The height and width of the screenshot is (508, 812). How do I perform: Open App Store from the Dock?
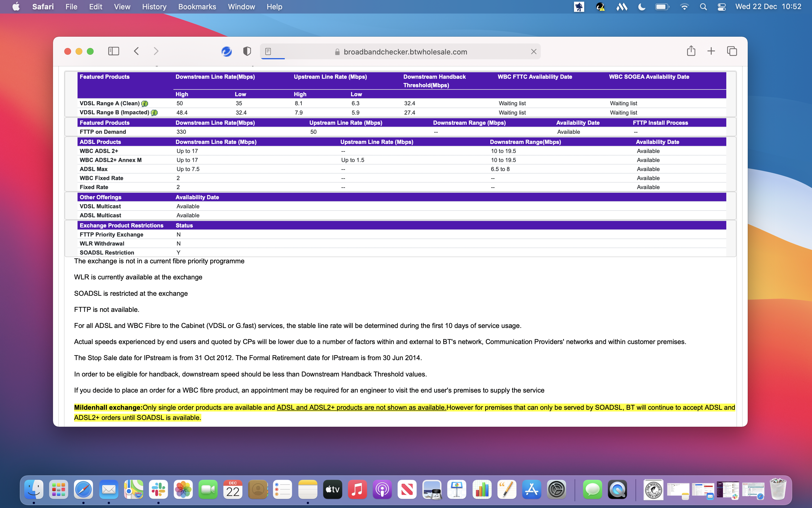(x=531, y=489)
